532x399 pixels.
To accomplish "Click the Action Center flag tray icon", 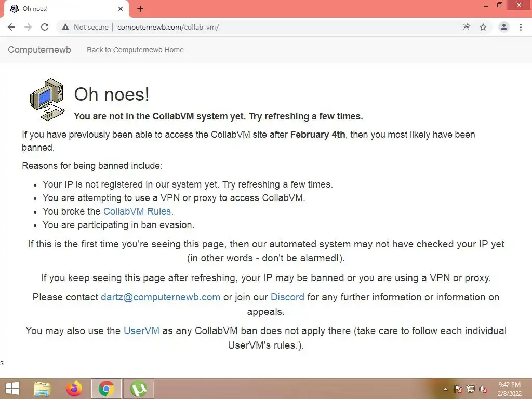I will (x=458, y=389).
